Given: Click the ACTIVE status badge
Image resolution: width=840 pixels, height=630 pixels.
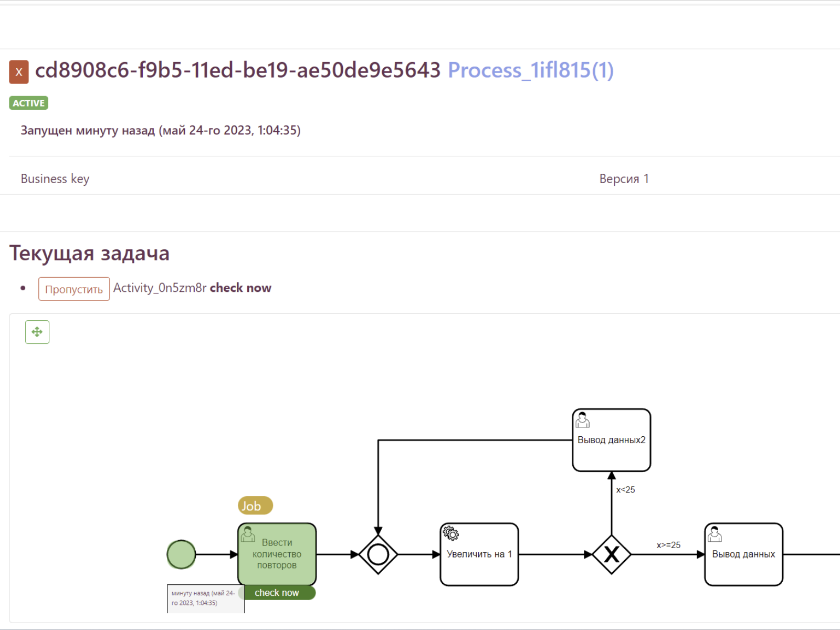Looking at the screenshot, I should [29, 103].
